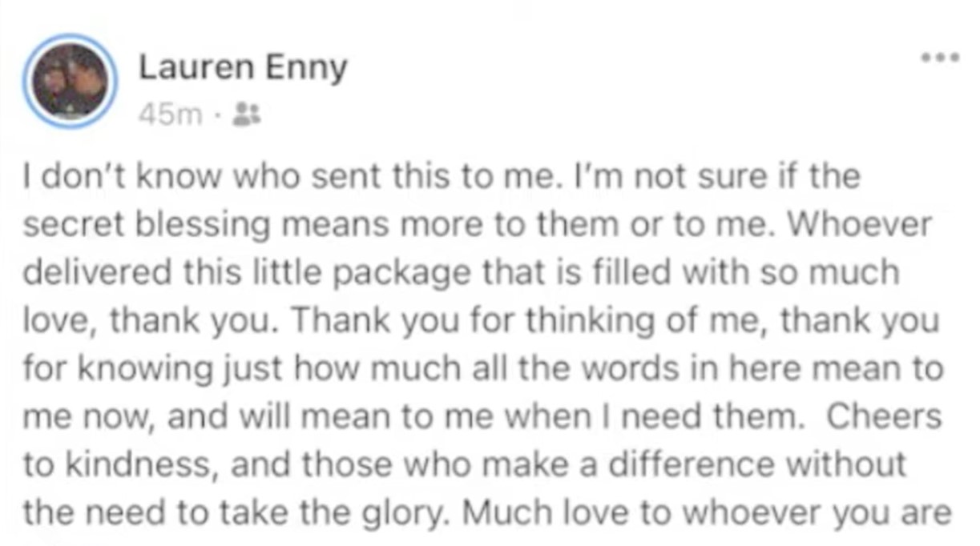This screenshot has width=980, height=546.
Task: Click the word "Cheers" in the post
Action: [884, 418]
